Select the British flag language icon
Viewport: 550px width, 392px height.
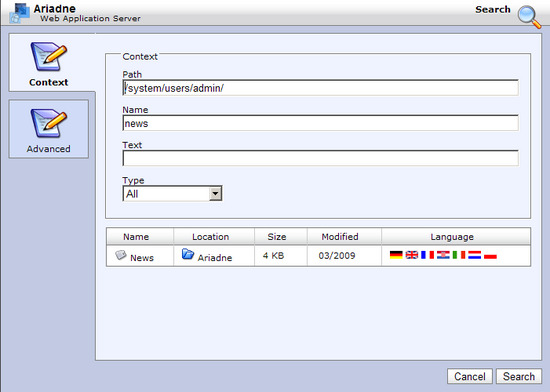[x=411, y=255]
